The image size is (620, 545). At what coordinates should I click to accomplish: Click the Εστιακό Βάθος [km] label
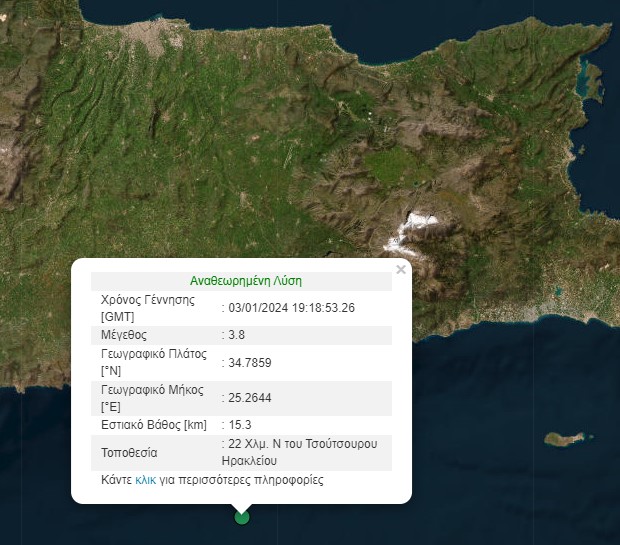153,424
